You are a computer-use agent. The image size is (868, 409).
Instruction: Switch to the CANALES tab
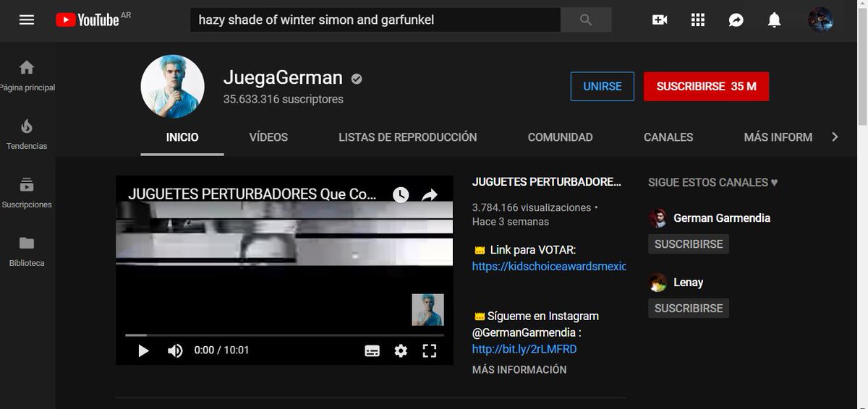pyautogui.click(x=668, y=137)
